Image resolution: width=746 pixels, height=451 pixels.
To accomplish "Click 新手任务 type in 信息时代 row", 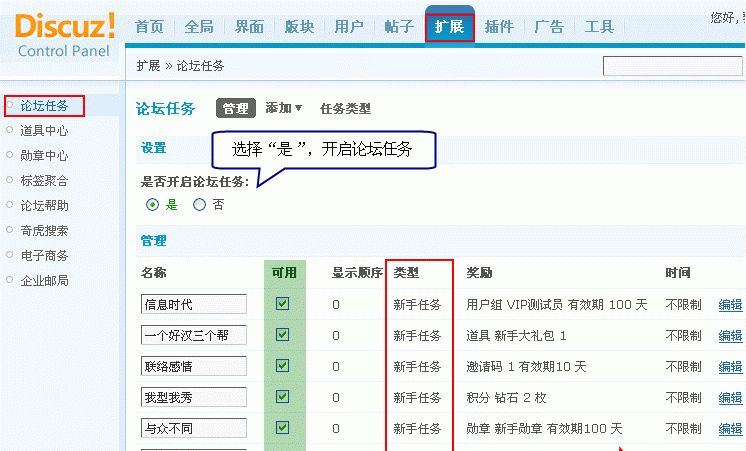I will point(417,304).
